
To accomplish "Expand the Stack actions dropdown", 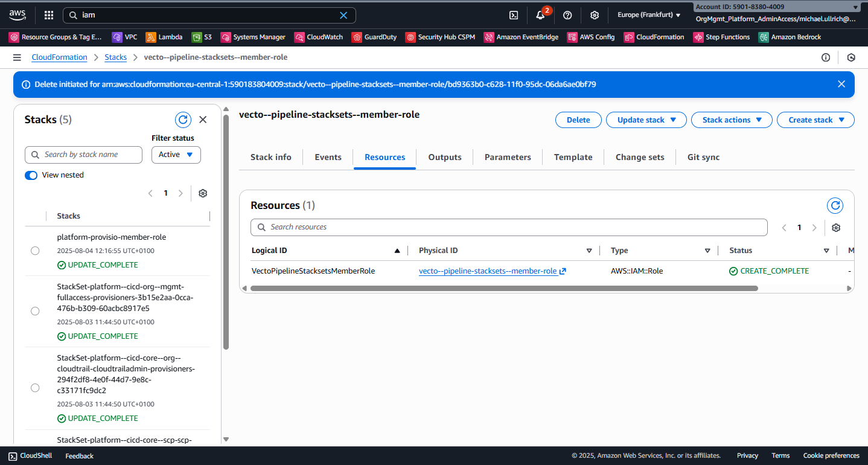I will click(x=732, y=120).
